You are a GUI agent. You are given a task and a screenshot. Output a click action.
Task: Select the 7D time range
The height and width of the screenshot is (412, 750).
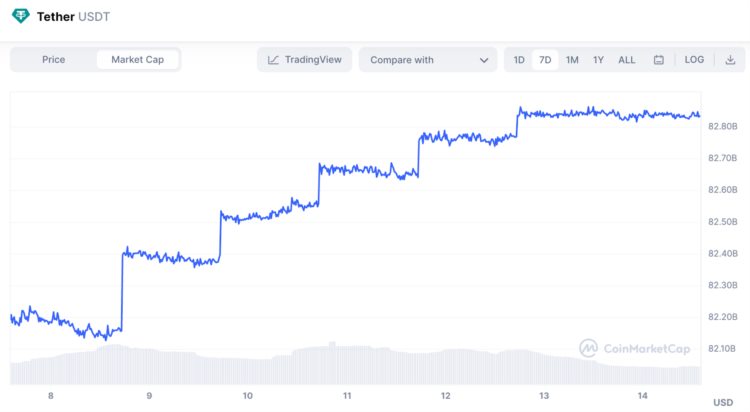click(545, 60)
